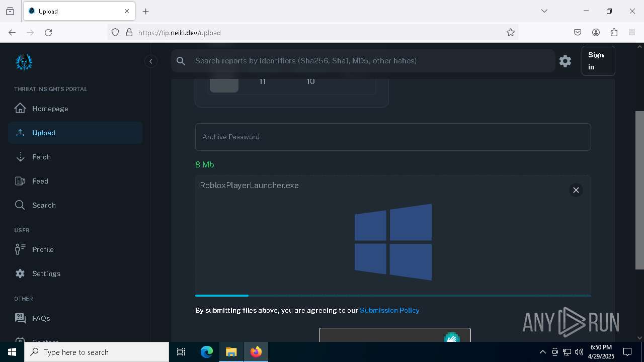644x362 pixels.
Task: Click the upload progress bar
Action: (393, 296)
